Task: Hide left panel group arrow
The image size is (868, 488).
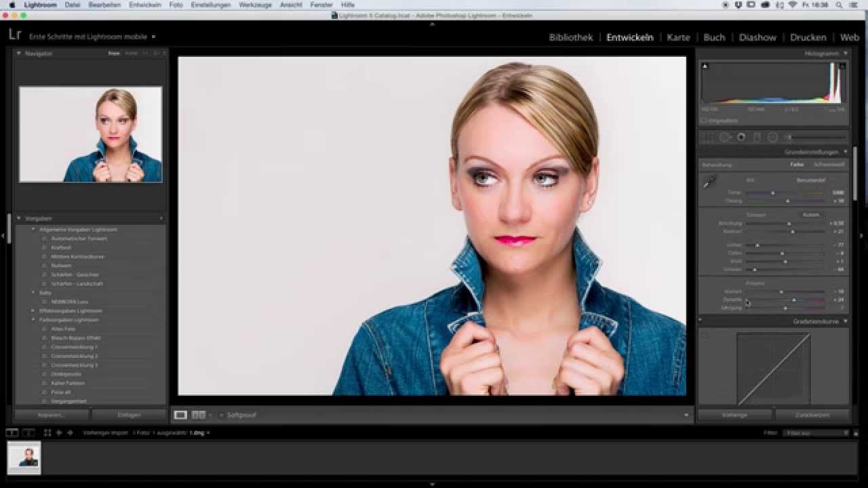Action: [3, 236]
